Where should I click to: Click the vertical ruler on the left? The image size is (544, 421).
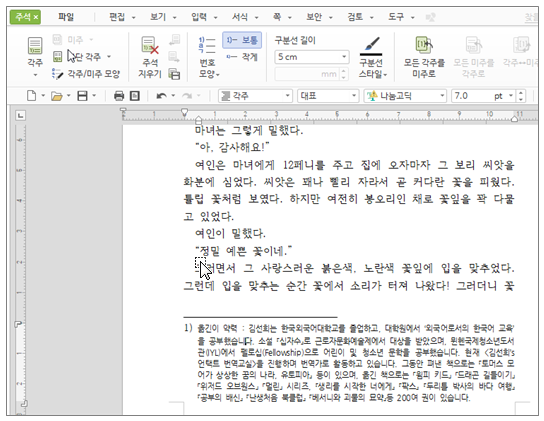[x=20, y=269]
